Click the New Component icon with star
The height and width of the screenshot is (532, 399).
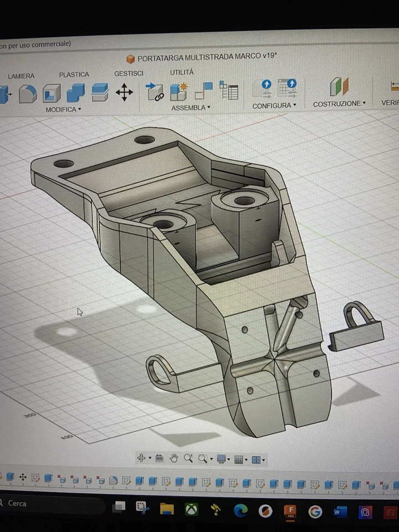(179, 91)
